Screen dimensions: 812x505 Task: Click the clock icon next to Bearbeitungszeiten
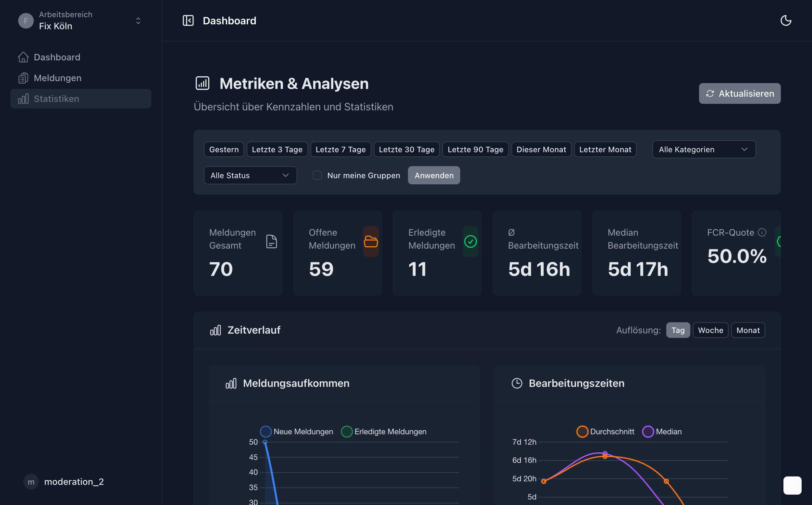tap(517, 383)
